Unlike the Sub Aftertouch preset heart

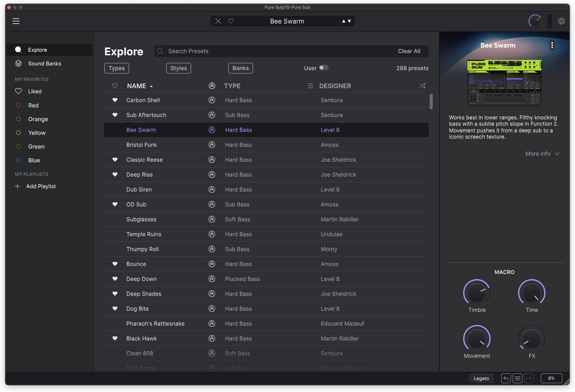pos(115,115)
